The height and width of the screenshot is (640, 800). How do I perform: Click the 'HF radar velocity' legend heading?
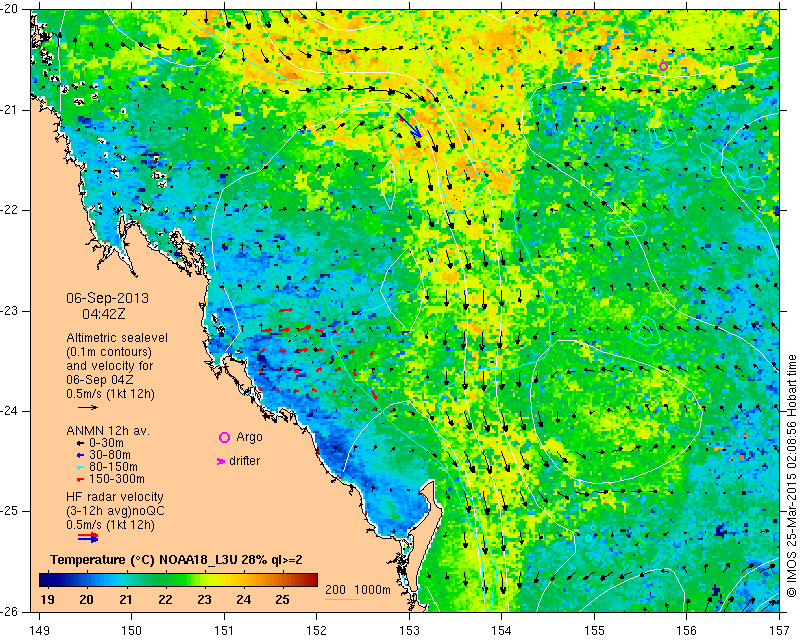click(x=115, y=497)
